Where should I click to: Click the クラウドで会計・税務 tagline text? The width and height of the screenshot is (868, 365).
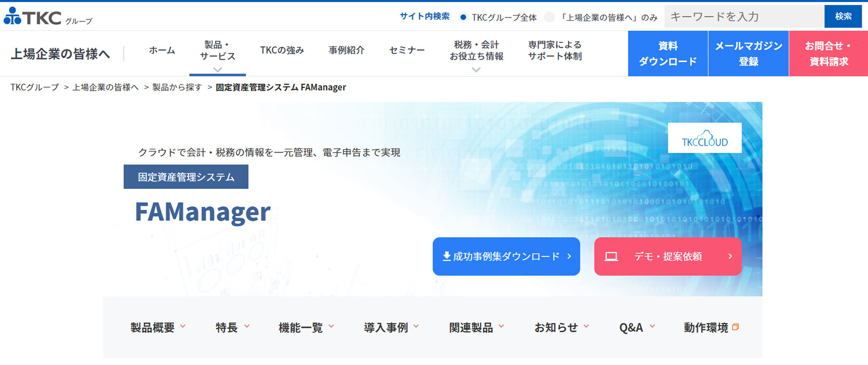[269, 152]
